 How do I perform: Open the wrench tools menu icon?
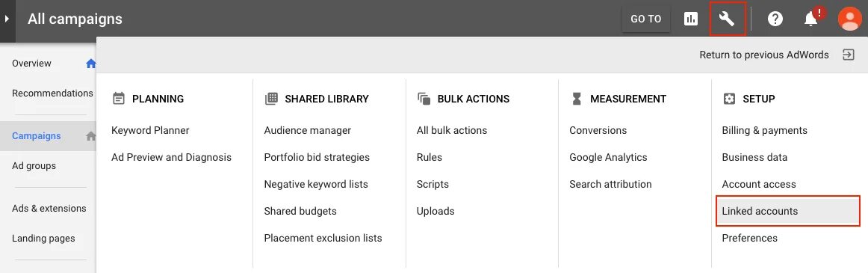click(x=727, y=19)
